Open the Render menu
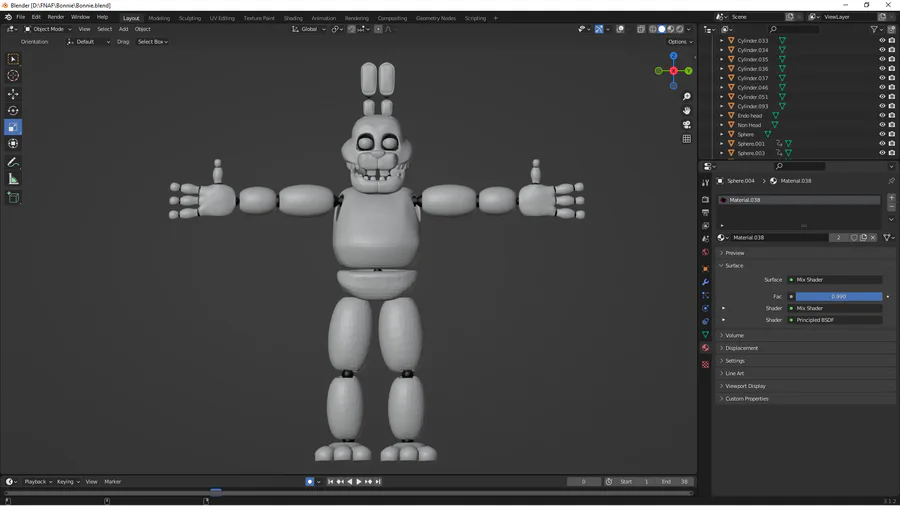This screenshot has width=900, height=506. [56, 17]
